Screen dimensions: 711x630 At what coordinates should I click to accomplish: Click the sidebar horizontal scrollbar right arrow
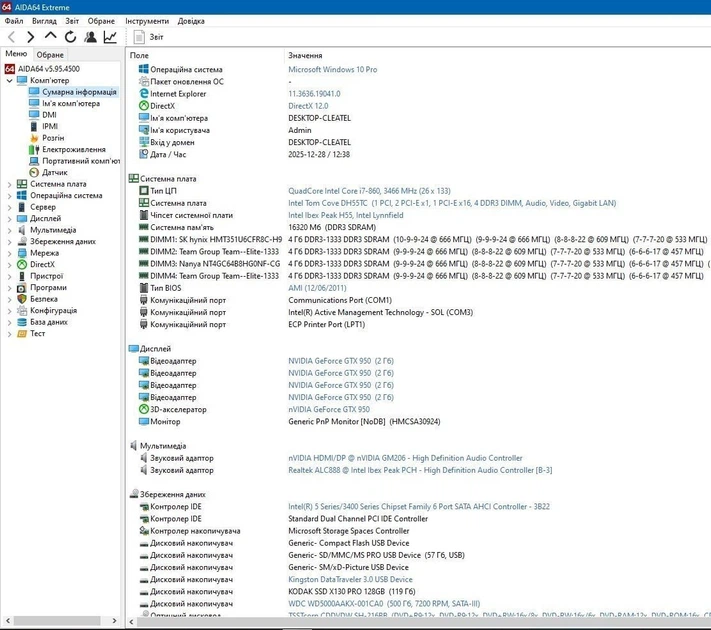(x=114, y=620)
